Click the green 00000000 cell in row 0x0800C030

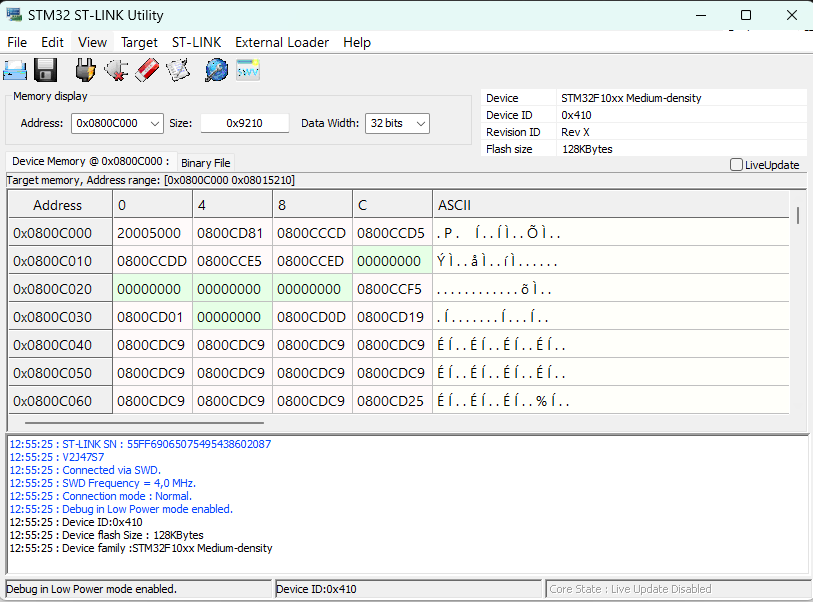coord(232,317)
